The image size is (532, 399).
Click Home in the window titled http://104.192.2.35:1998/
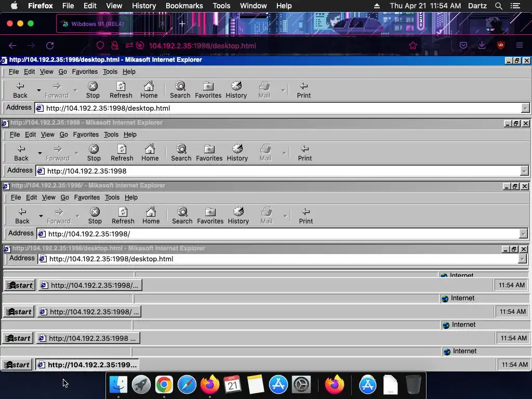click(x=151, y=216)
